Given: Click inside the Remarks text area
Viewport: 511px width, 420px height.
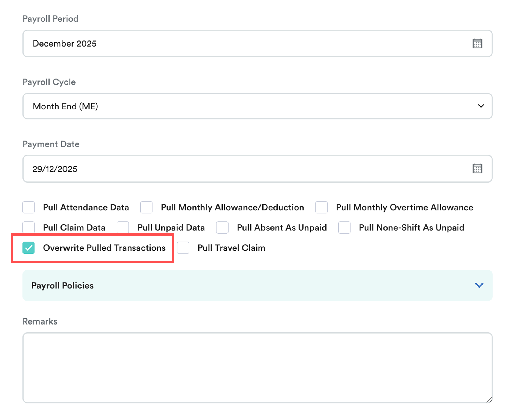Looking at the screenshot, I should [257, 368].
